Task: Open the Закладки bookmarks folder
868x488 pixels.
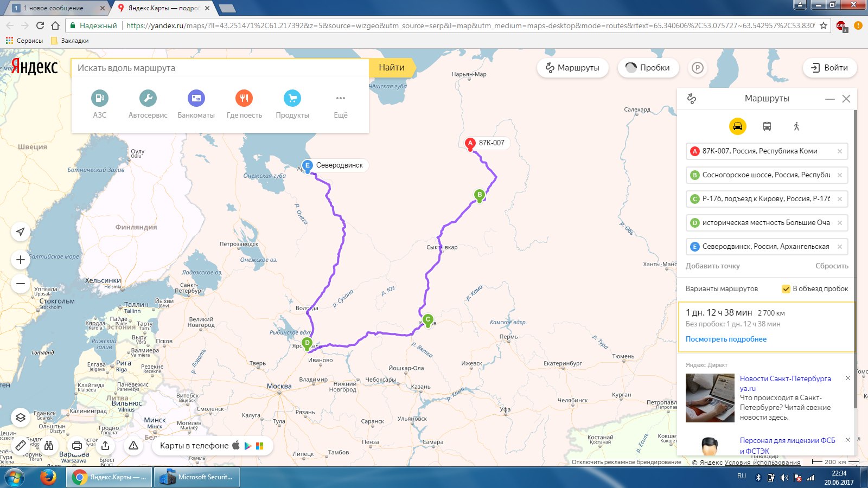Action: (69, 41)
